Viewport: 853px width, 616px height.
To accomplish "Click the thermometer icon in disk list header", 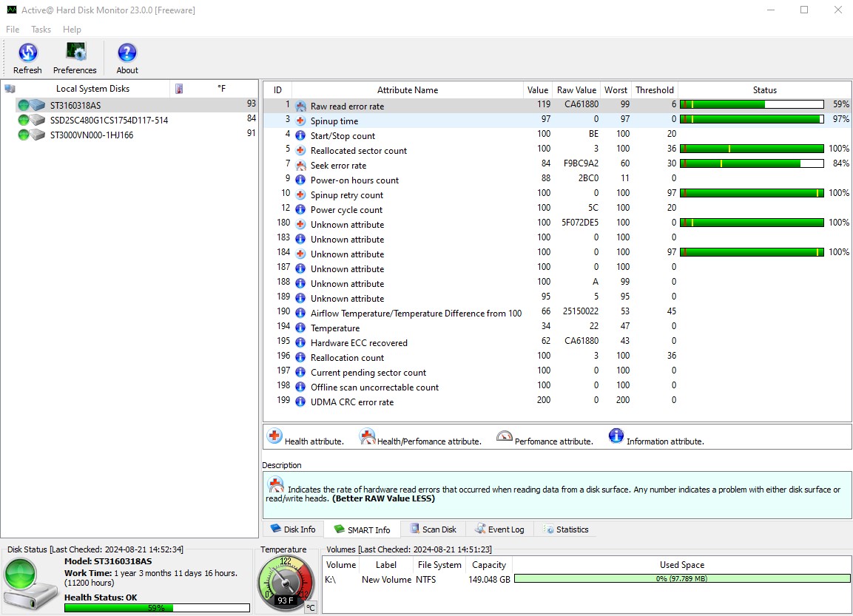I will point(178,89).
